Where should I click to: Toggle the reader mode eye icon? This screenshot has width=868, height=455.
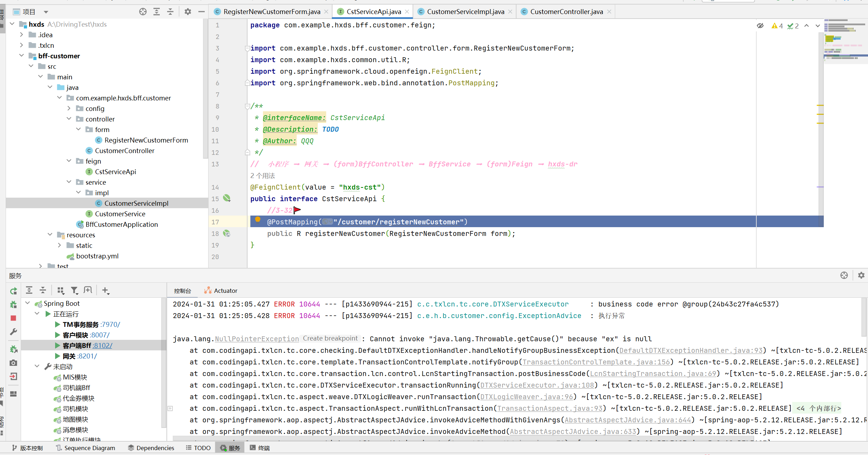[x=760, y=26]
